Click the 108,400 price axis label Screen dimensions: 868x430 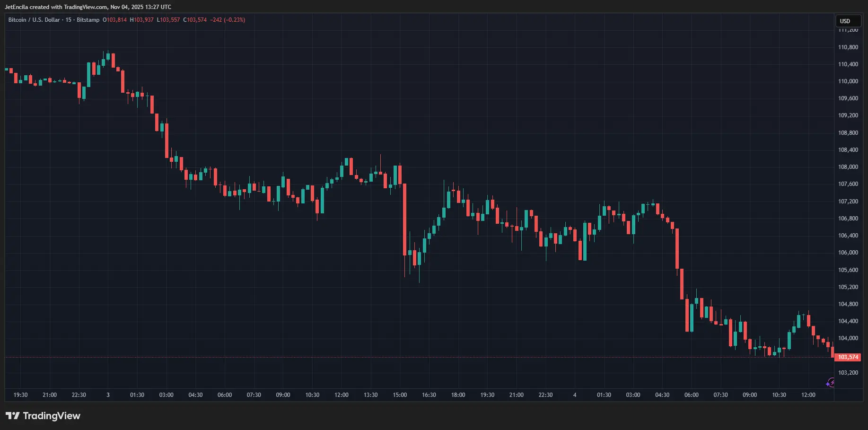click(x=848, y=150)
